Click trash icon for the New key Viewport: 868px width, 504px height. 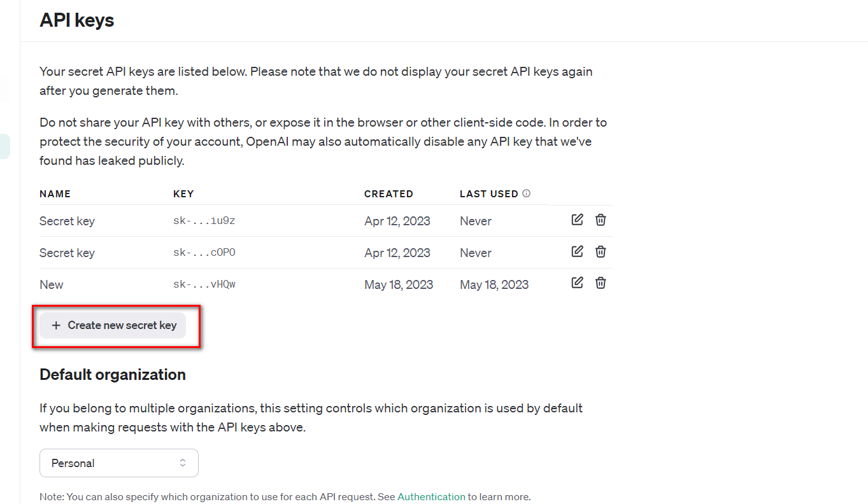[x=601, y=283]
